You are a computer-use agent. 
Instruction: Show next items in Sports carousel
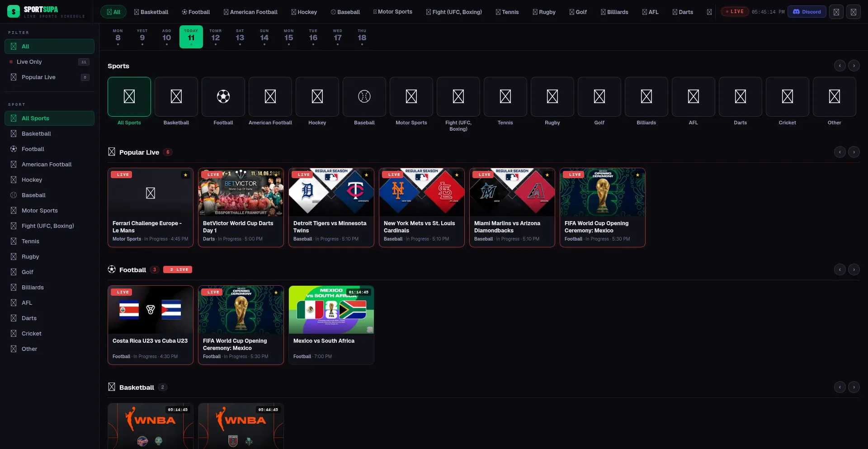click(x=854, y=66)
